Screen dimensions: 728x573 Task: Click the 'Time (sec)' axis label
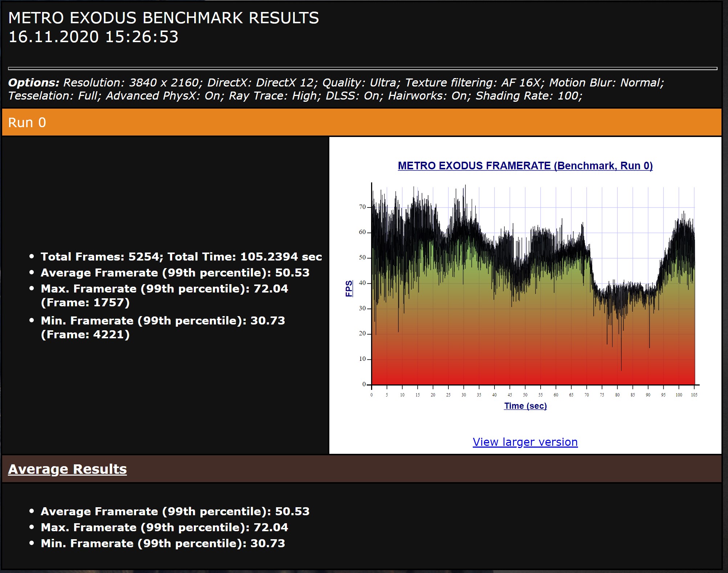pos(525,406)
